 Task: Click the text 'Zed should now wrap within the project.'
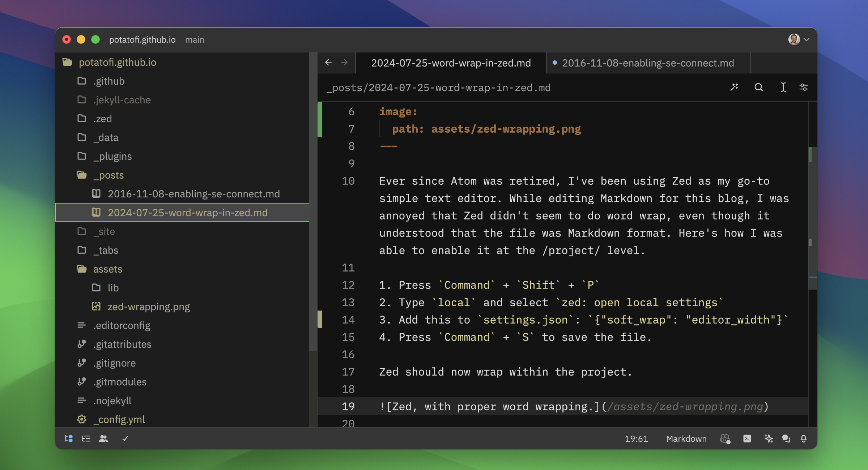tap(506, 372)
